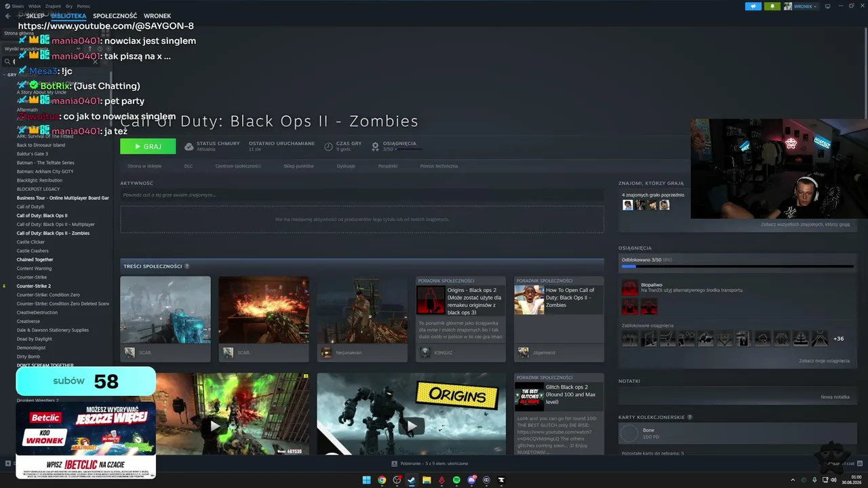868x488 pixels.
Task: Click the play time clock icon
Action: [x=328, y=146]
